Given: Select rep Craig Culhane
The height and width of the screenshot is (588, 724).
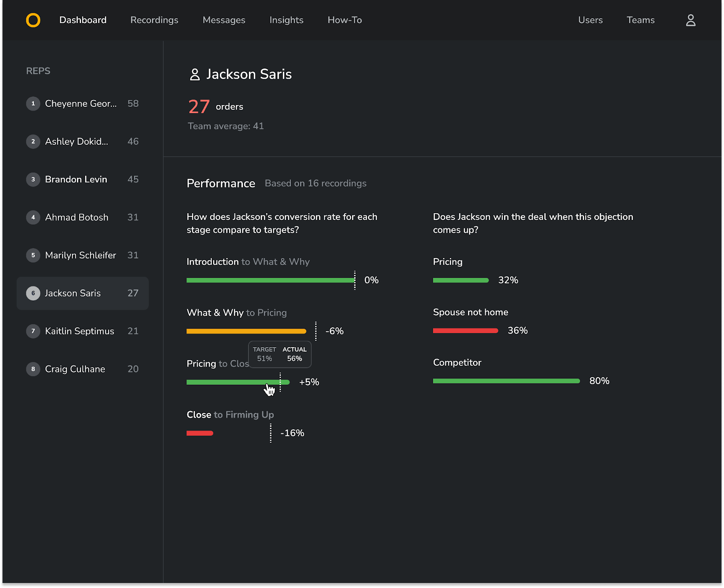Looking at the screenshot, I should [x=82, y=369].
